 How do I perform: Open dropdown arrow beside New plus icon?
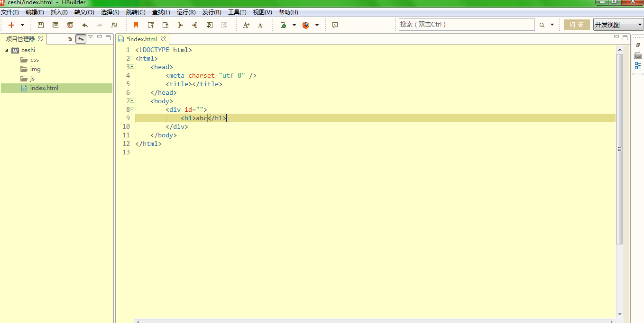coord(22,25)
